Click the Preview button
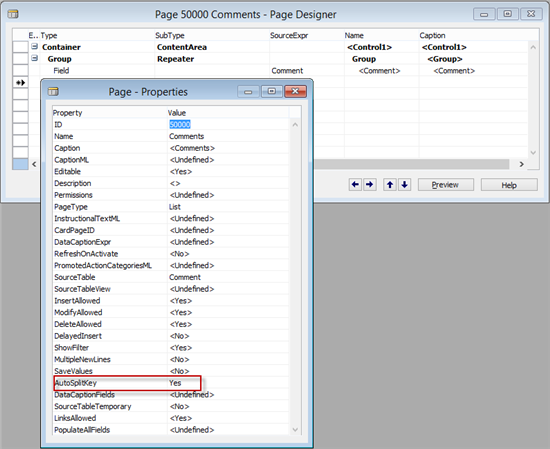This screenshot has height=449, width=550. 445,185
